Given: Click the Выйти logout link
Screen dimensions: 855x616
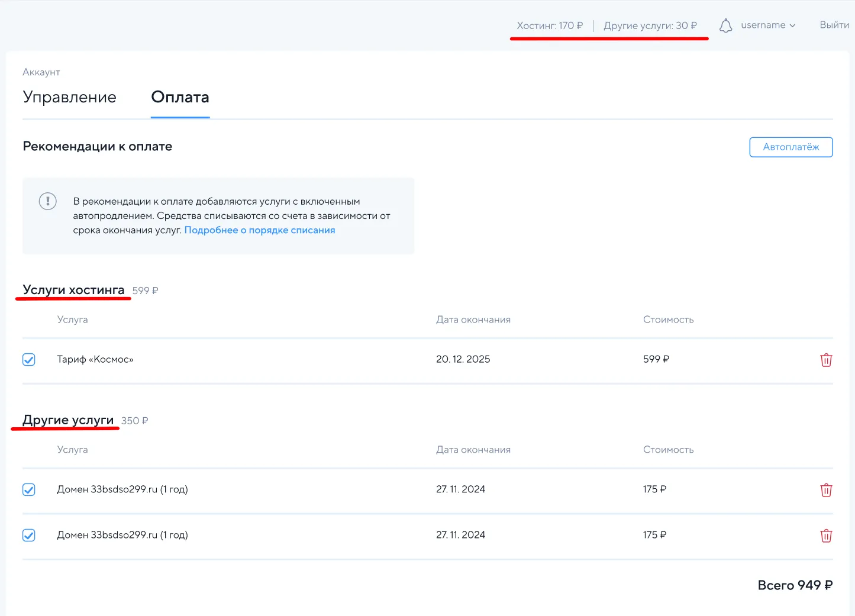Looking at the screenshot, I should [834, 25].
